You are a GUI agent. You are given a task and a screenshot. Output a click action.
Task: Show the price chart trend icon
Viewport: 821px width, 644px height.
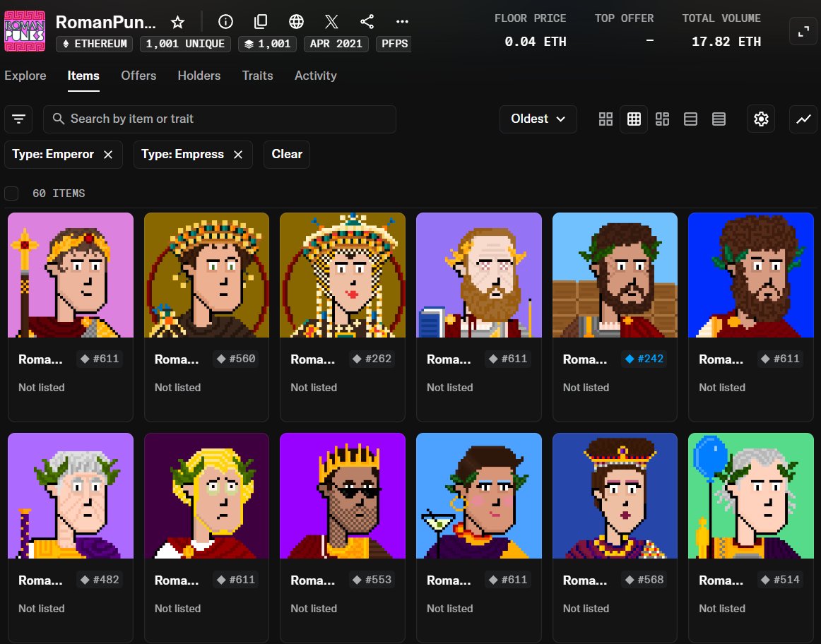[x=803, y=119]
